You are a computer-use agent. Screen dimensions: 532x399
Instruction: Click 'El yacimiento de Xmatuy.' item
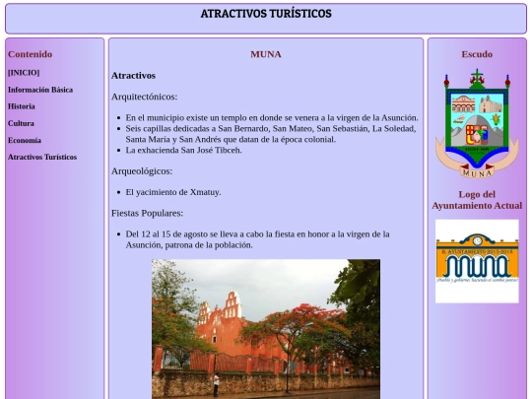(173, 192)
